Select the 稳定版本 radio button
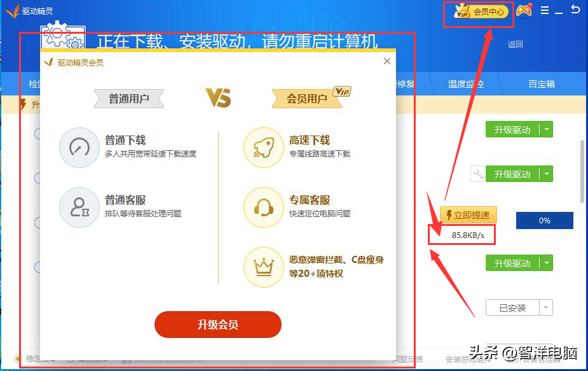 pos(17,359)
